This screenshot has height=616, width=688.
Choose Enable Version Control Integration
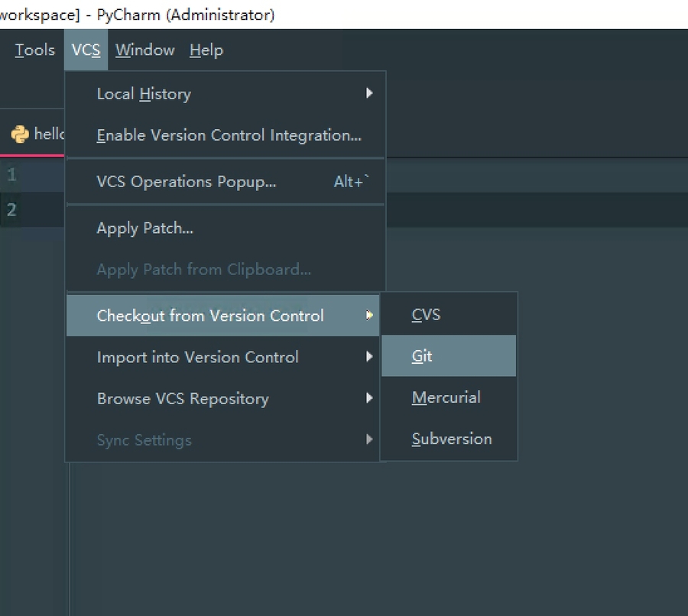point(229,135)
